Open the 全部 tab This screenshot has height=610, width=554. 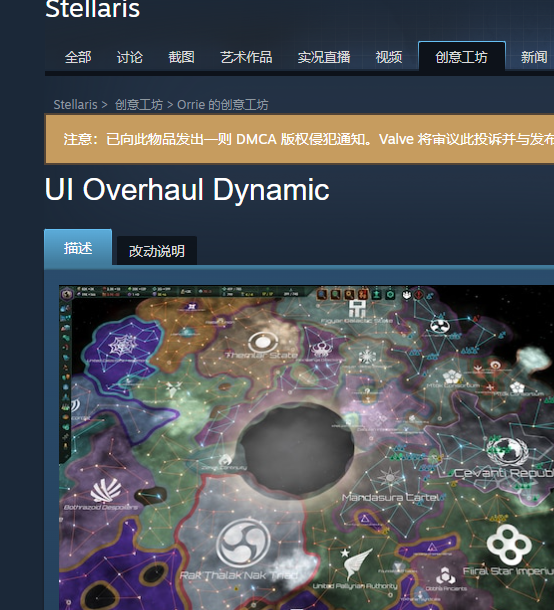pos(78,57)
